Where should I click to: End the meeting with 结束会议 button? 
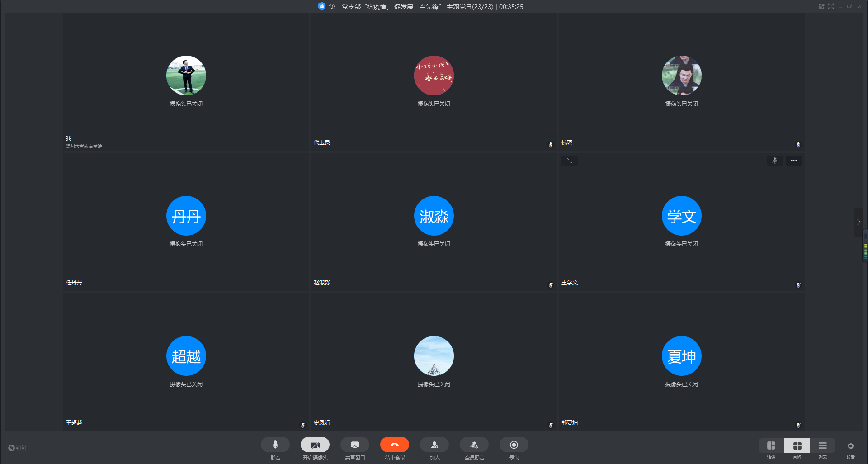[x=395, y=445]
